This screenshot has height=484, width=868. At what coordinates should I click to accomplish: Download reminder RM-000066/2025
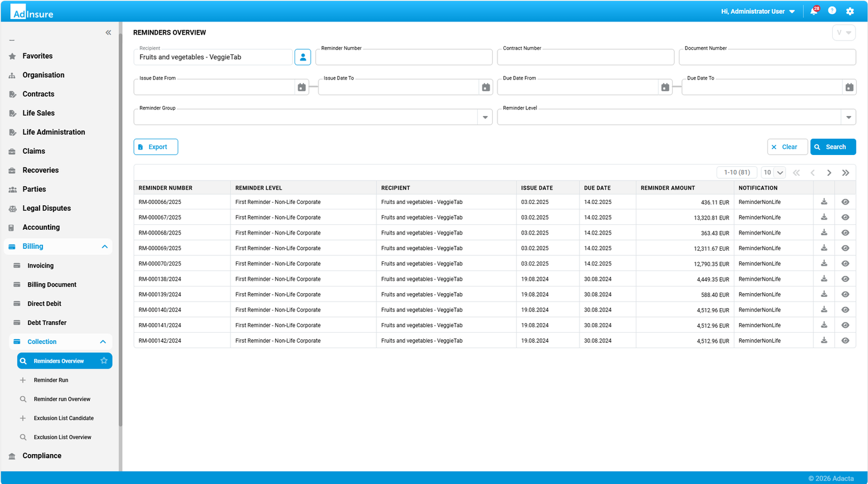[x=824, y=202]
